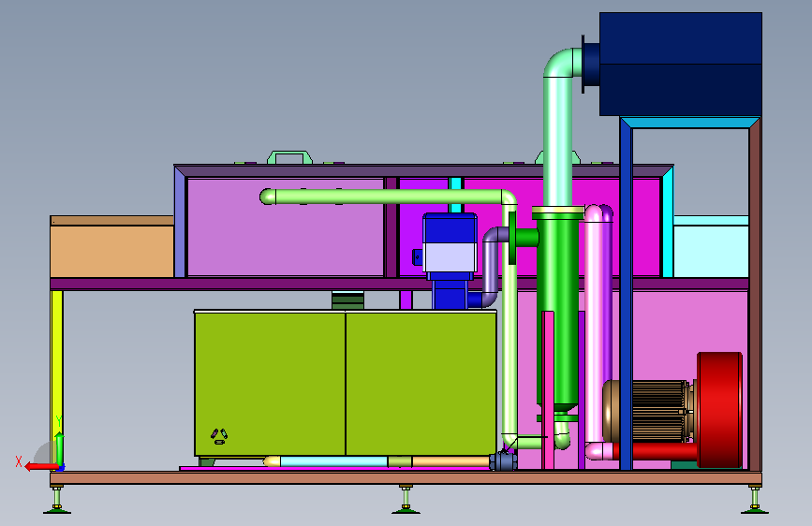Select the dark purple enclosure top cover
The width and height of the screenshot is (812, 526).
point(423,171)
